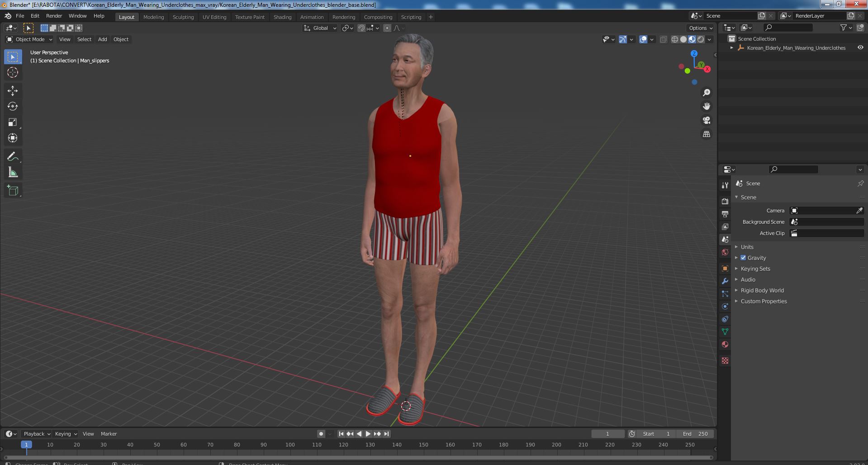Open Global transform orientation dropdown

click(320, 28)
